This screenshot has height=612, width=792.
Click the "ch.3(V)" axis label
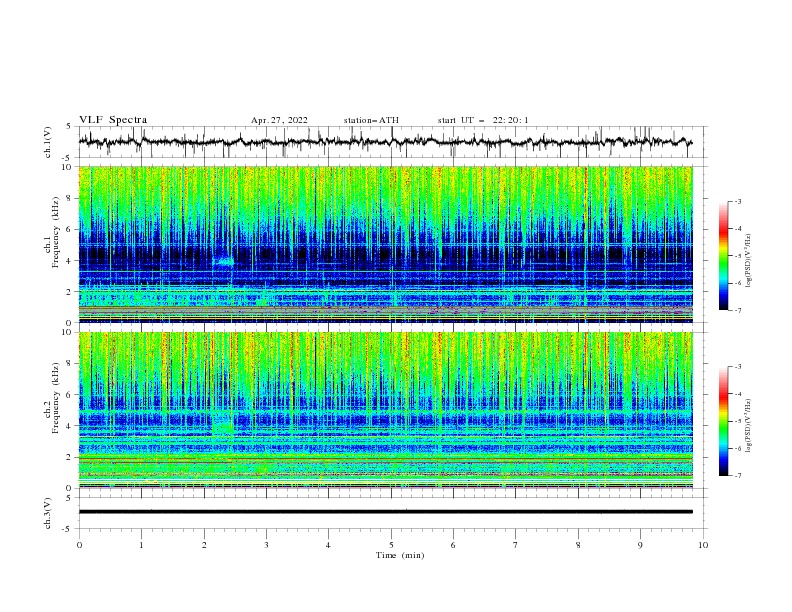click(x=48, y=513)
